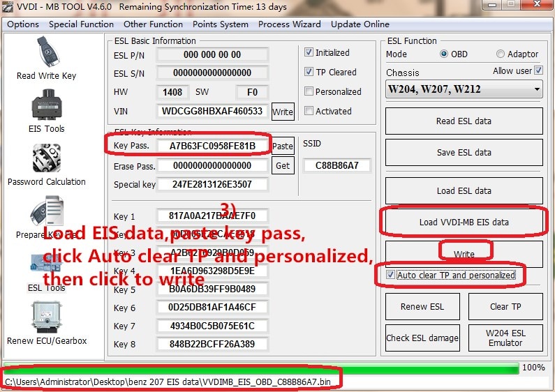Image resolution: width=555 pixels, height=392 pixels.
Task: Enable the Auto clear TP and personalized checkbox
Action: pos(390,276)
